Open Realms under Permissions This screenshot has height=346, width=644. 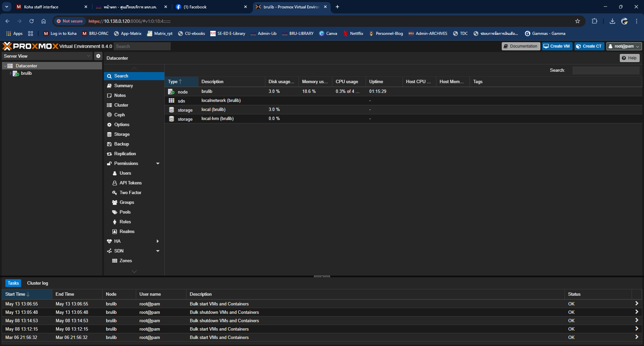tap(134, 232)
